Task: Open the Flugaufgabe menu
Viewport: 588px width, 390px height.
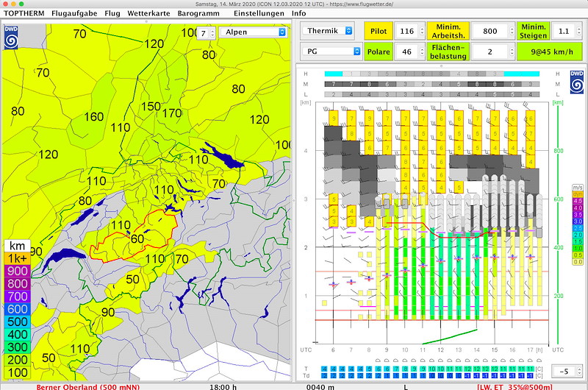Action: coord(74,13)
